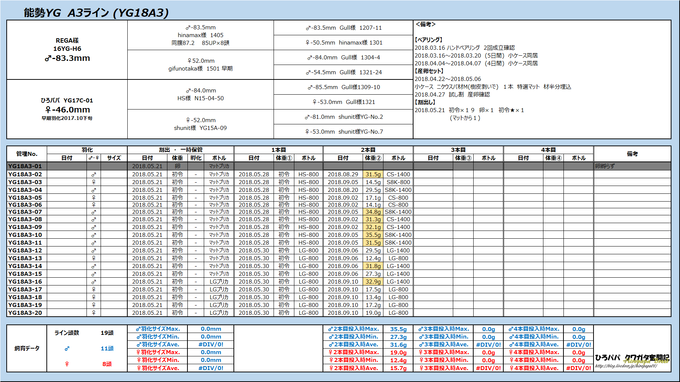The height and width of the screenshot is (382, 680).
Task: Click the 31.8g weight in row YG18A3-14
Action: [x=373, y=266]
